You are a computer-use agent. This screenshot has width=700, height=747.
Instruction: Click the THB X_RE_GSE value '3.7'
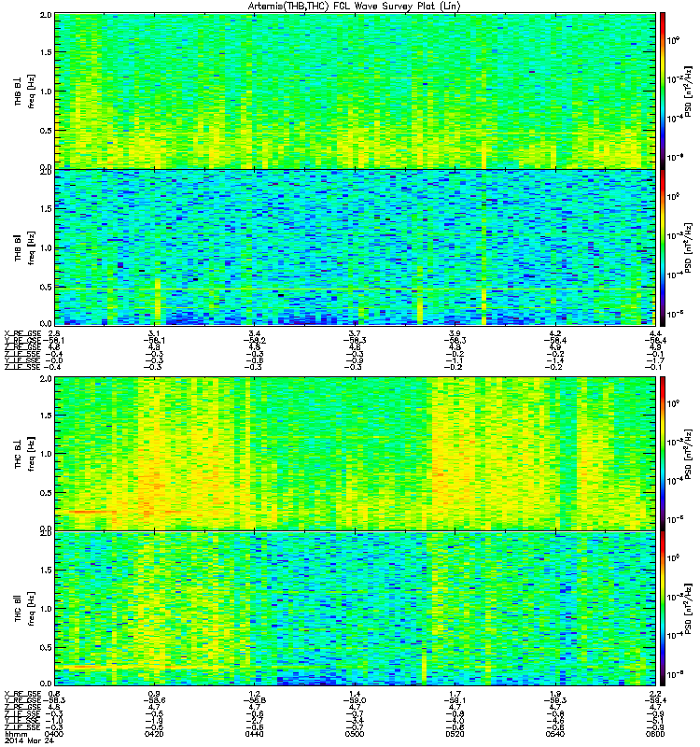click(355, 333)
